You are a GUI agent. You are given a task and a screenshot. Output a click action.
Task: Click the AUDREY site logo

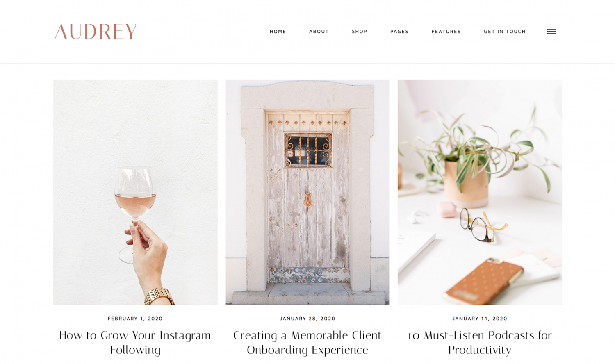pyautogui.click(x=96, y=32)
